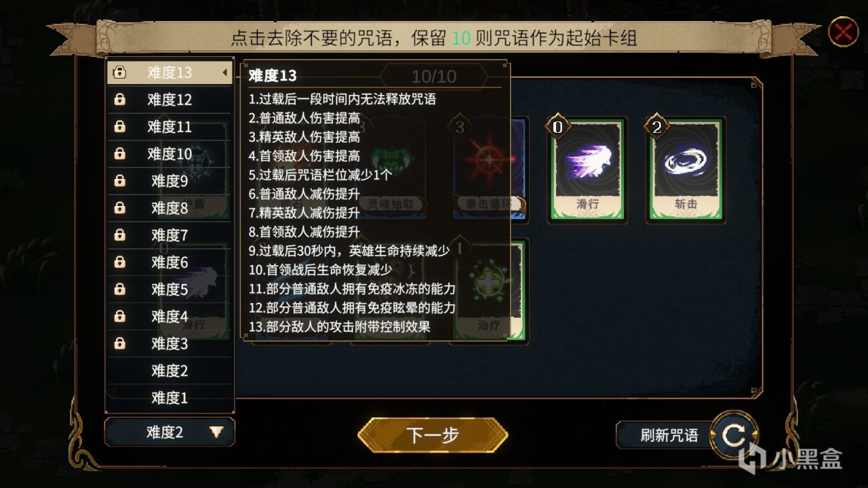The image size is (868, 488).
Task: Click the dropdown triangle arrow next to 难度2
Action: [216, 432]
